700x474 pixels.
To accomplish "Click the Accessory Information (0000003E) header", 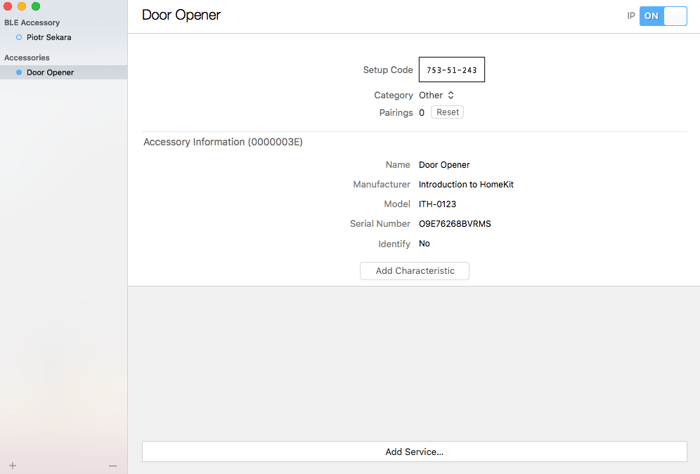I will tap(223, 142).
